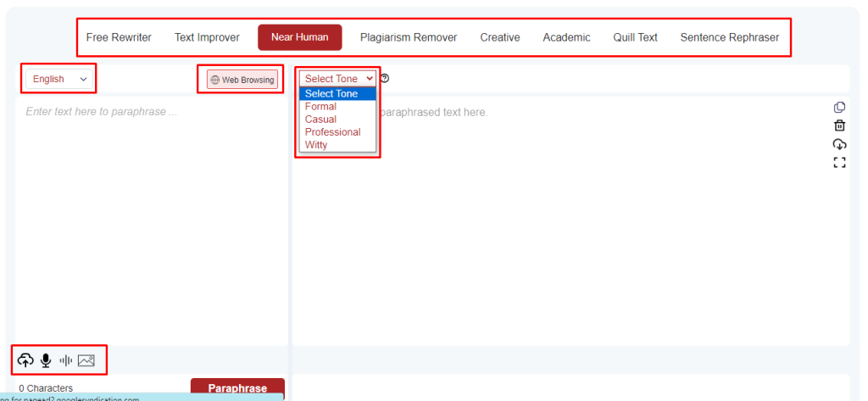868x401 pixels.
Task: Click the image upload icon
Action: click(x=86, y=360)
